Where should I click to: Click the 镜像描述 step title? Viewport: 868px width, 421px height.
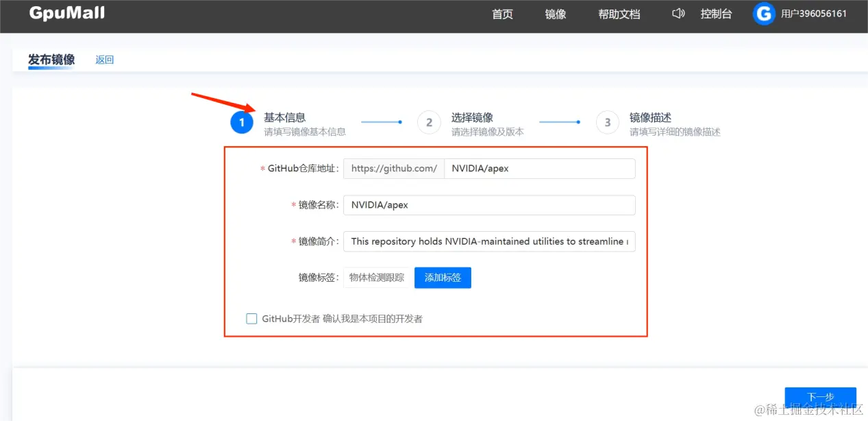pos(651,117)
